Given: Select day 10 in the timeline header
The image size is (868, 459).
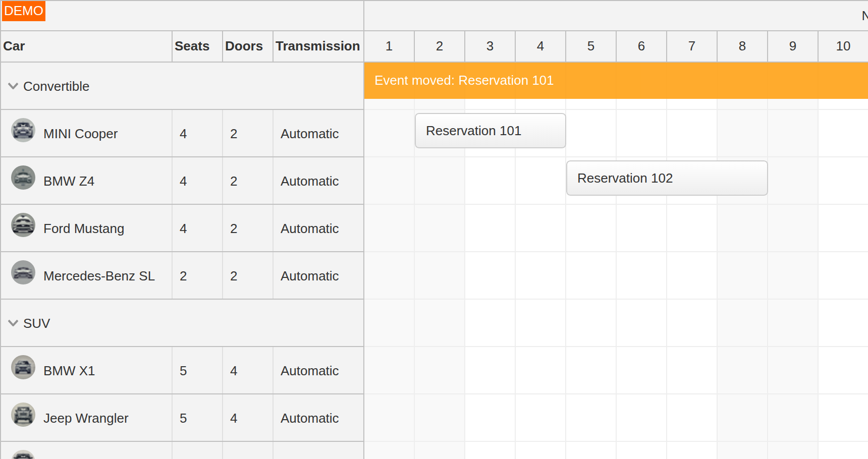Looking at the screenshot, I should [x=843, y=46].
